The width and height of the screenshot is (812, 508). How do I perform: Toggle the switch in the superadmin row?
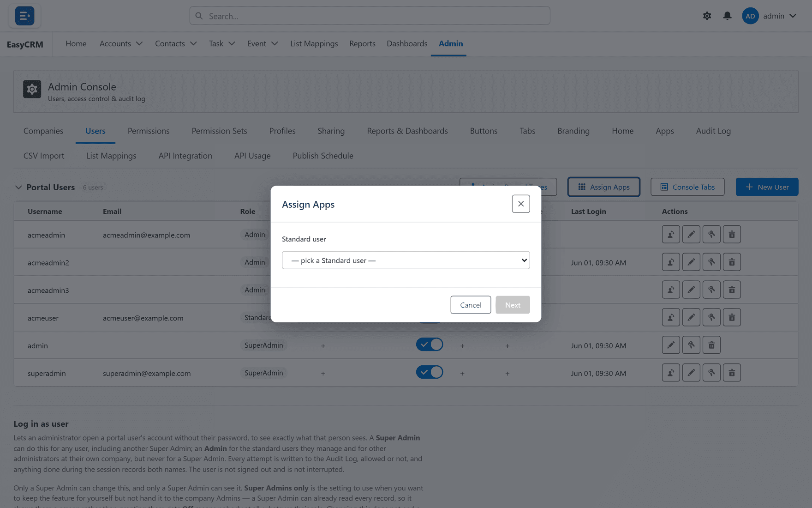click(430, 372)
